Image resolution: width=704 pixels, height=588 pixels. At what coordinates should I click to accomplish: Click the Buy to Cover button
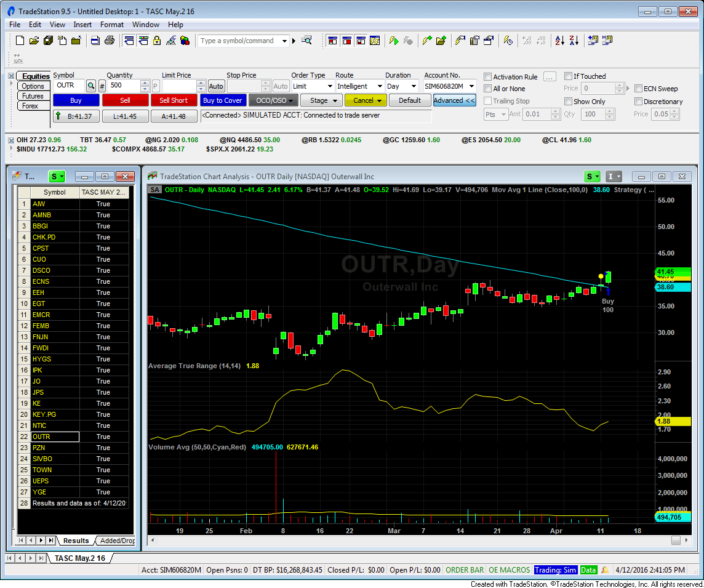[223, 100]
